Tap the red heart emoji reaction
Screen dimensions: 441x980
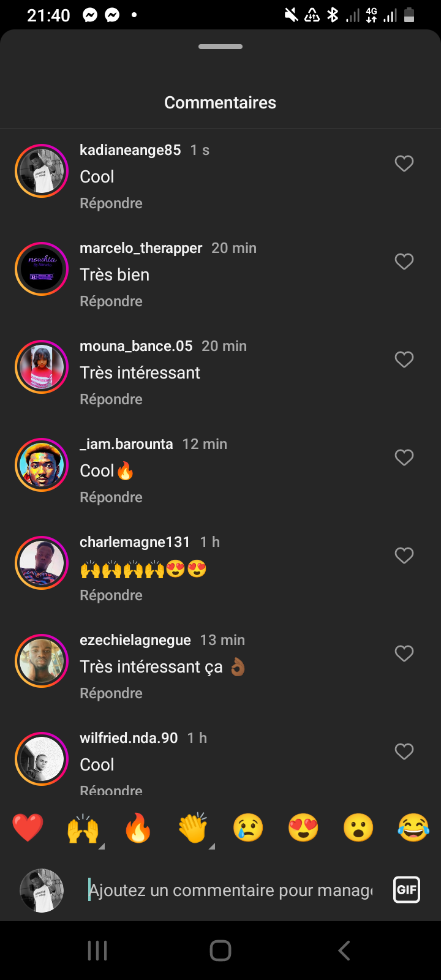click(28, 828)
